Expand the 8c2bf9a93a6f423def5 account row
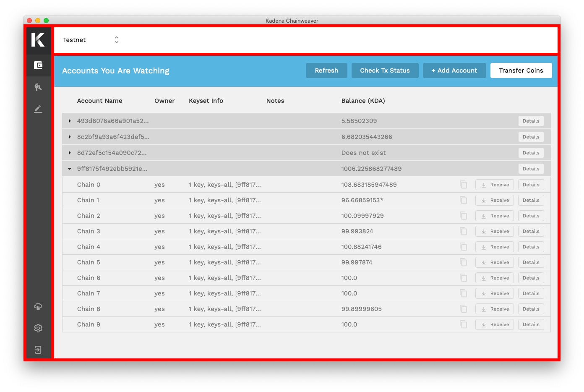Viewport: 584px width, 392px height. tap(70, 137)
